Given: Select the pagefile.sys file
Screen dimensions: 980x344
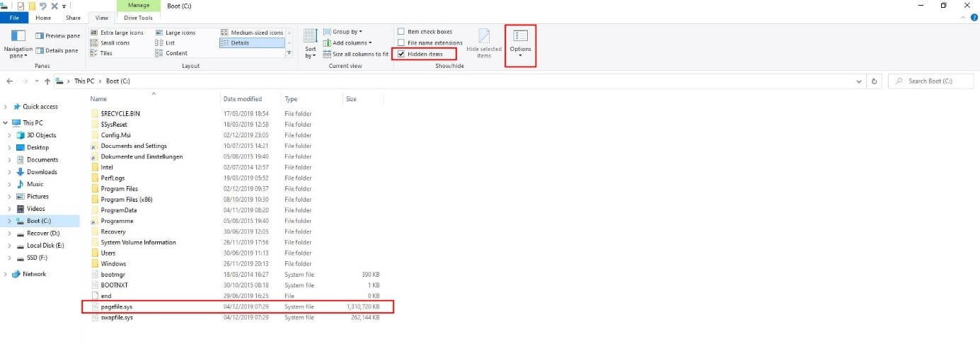Looking at the screenshot, I should pos(117,307).
